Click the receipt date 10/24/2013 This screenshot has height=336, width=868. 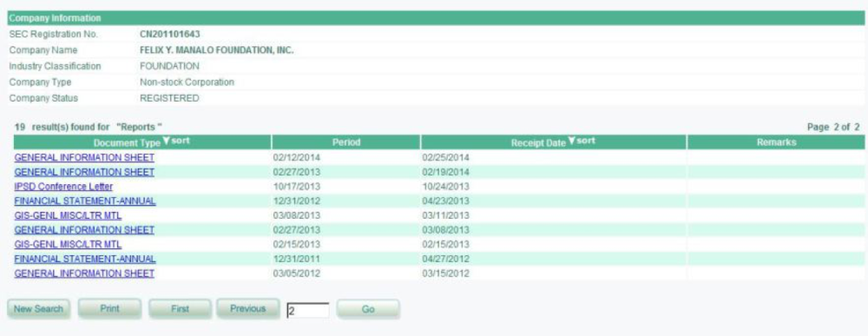click(x=445, y=187)
